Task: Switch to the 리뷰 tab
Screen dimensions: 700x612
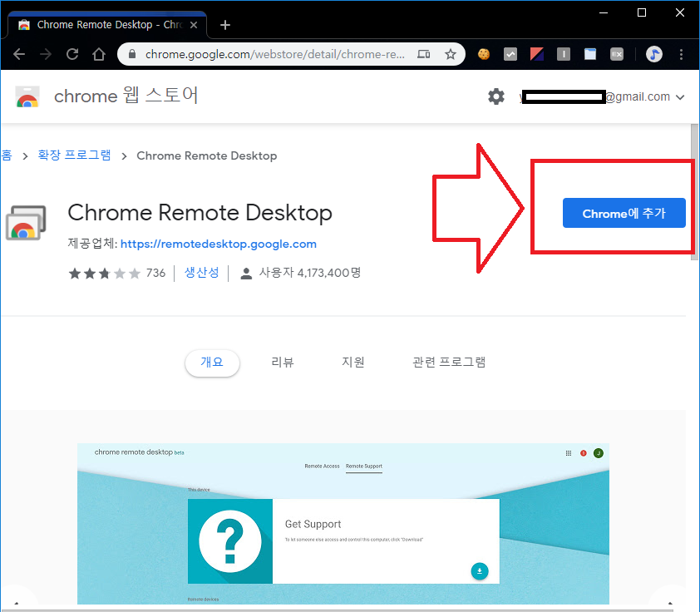Action: tap(283, 363)
